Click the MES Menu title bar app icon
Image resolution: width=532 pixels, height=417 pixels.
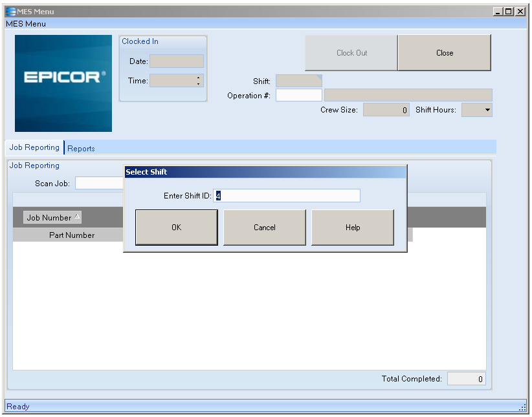coord(11,12)
